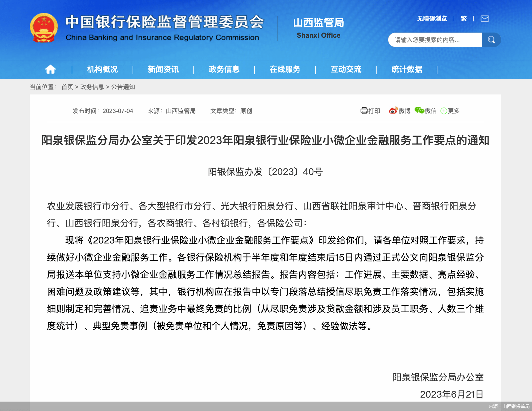Open the 在线服务 menu

(285, 69)
